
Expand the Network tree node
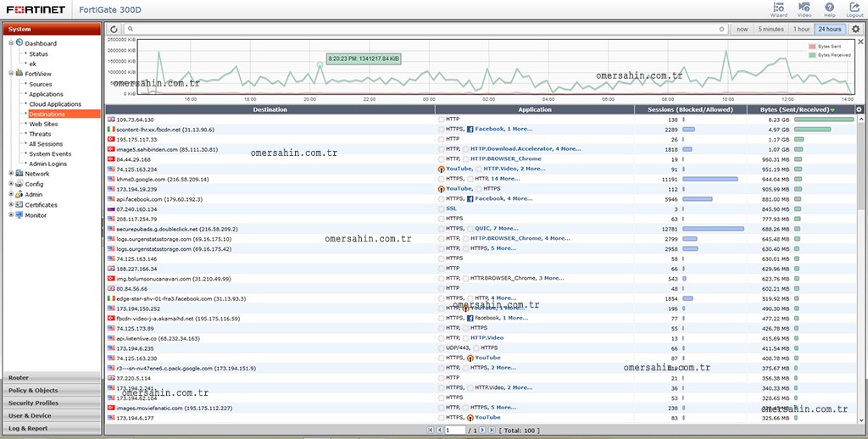(x=11, y=174)
